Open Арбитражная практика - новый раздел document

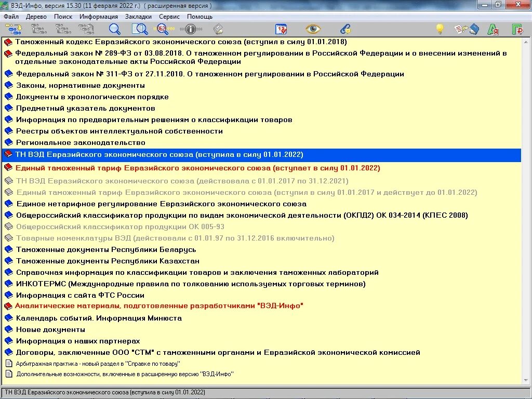[98, 364]
